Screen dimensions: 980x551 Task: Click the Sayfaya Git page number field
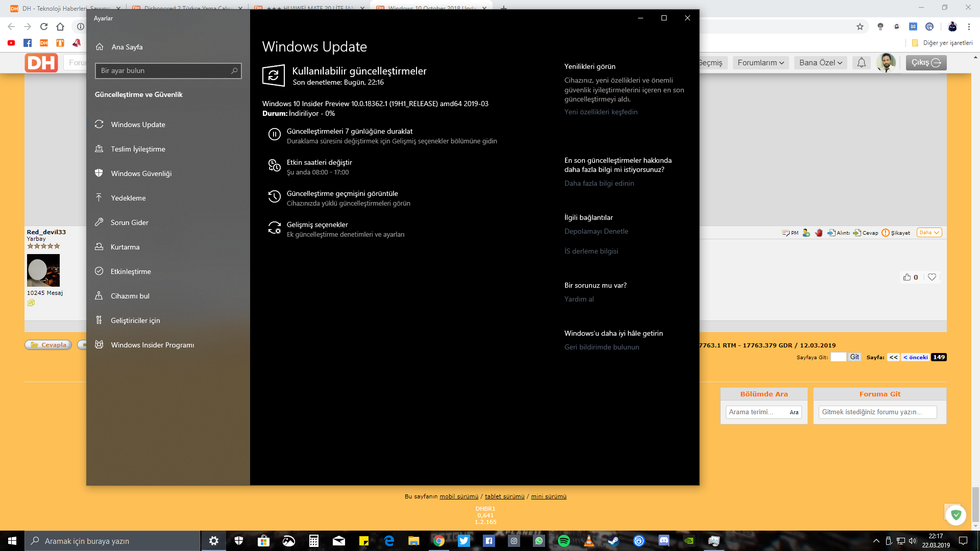point(838,357)
